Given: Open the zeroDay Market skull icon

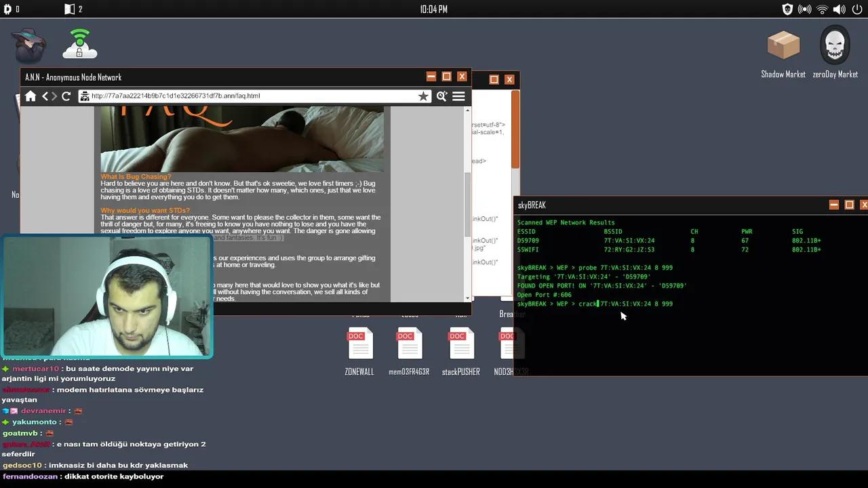Looking at the screenshot, I should pos(835,46).
